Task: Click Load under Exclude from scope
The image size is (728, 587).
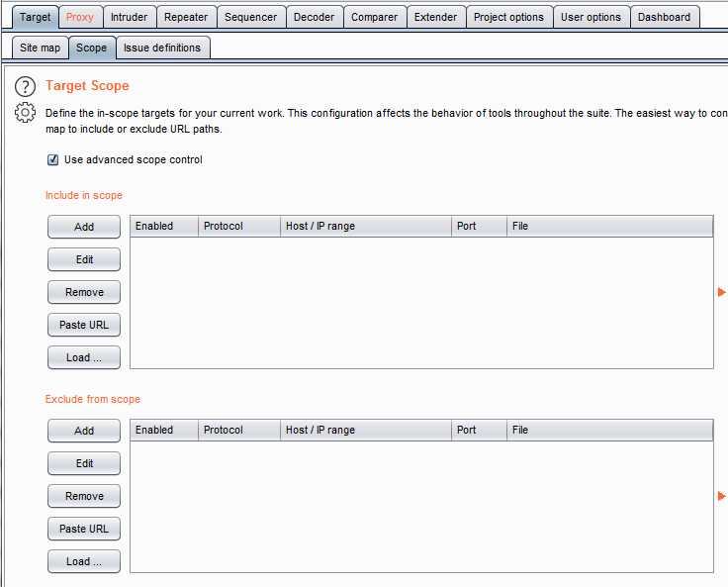Action: tap(84, 561)
